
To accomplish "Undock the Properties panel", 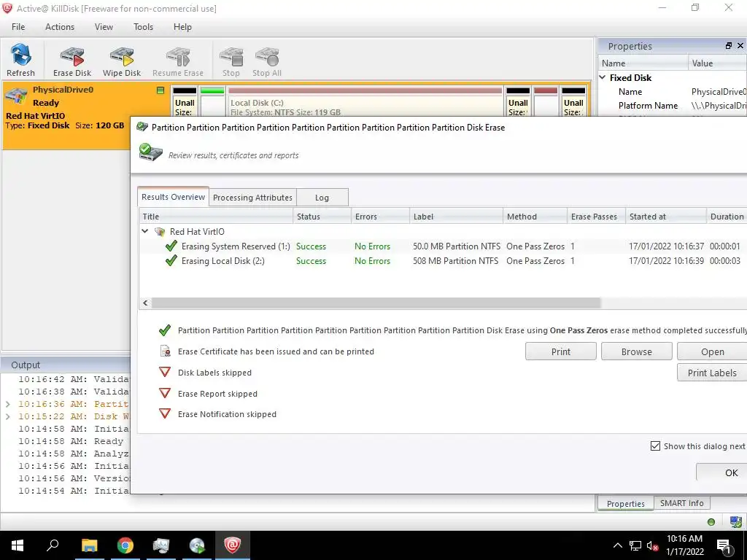I will (x=729, y=46).
